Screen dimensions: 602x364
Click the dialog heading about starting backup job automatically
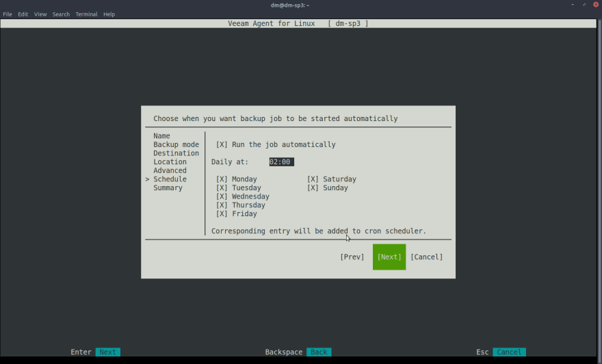(x=275, y=118)
